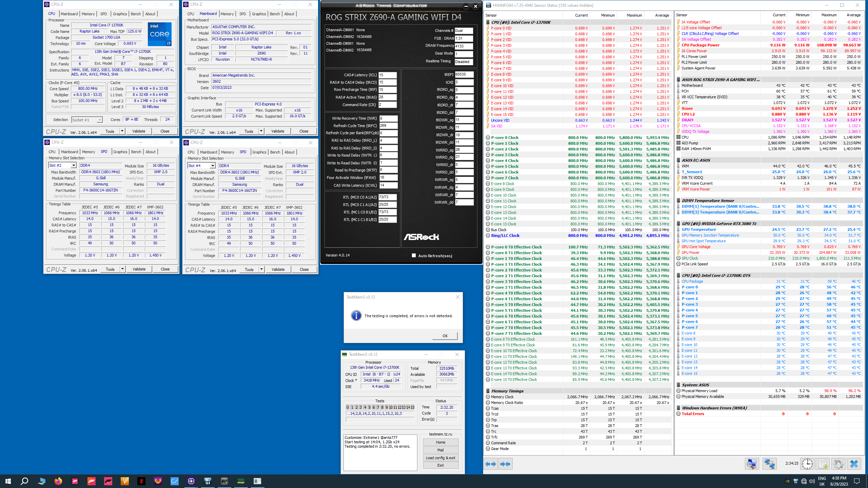Click Refresh Cycle Time (tRFC) field
868x488 pixels.
(x=388, y=125)
